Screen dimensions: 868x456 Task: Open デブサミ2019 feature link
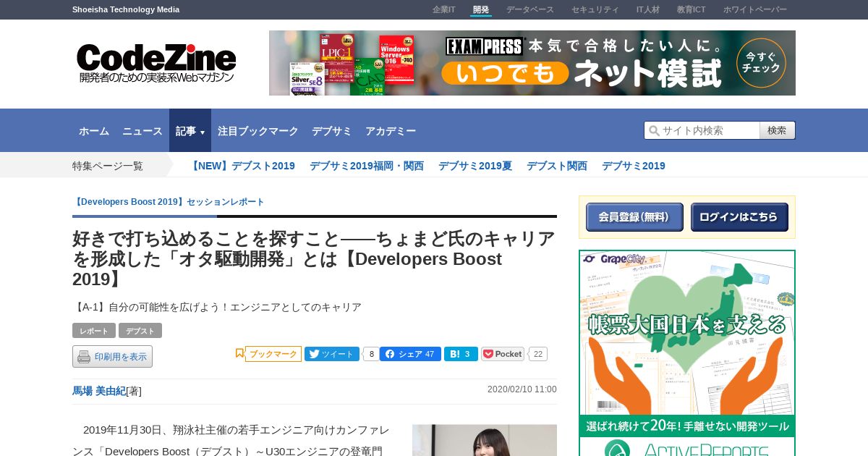(634, 166)
